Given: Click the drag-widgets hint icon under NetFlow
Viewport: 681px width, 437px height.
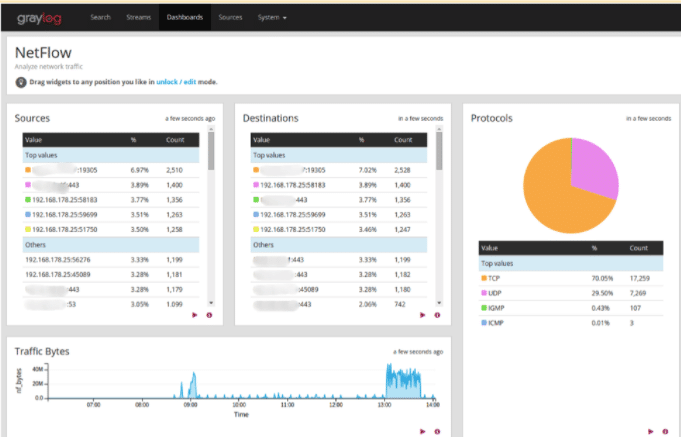Looking at the screenshot, I should pos(21,82).
